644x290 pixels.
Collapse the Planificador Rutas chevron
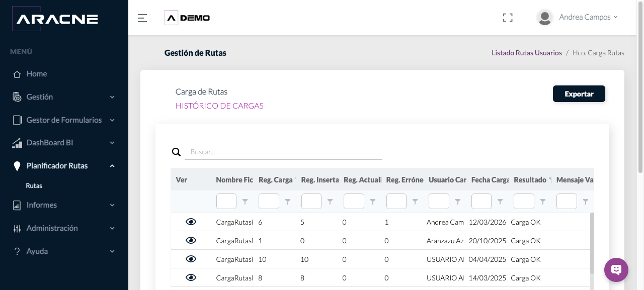pyautogui.click(x=112, y=166)
